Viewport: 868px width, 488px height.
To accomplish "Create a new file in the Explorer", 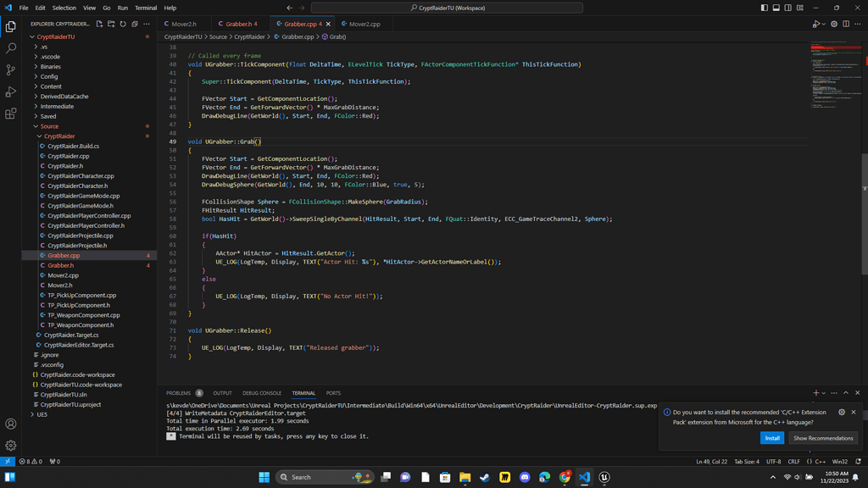I will (x=100, y=25).
